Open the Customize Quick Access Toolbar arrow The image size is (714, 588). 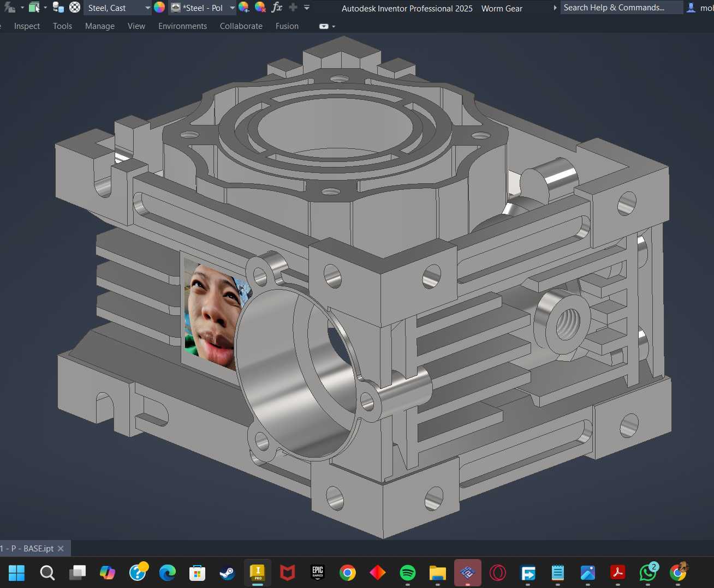307,8
